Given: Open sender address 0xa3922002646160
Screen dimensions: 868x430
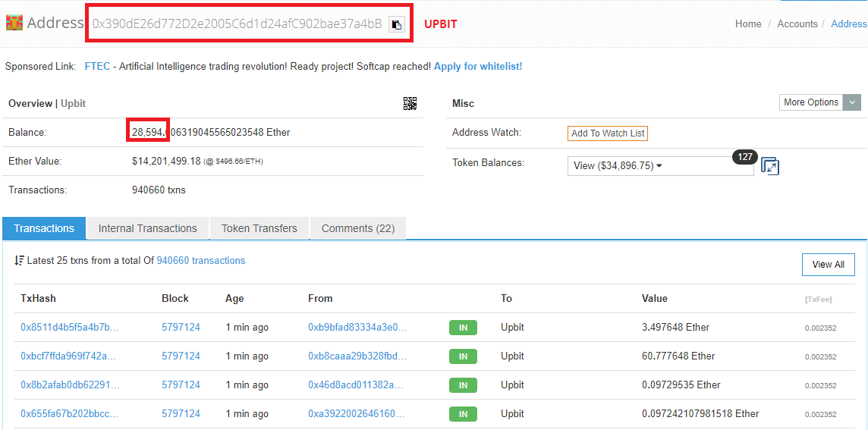Looking at the screenshot, I should (x=357, y=413).
